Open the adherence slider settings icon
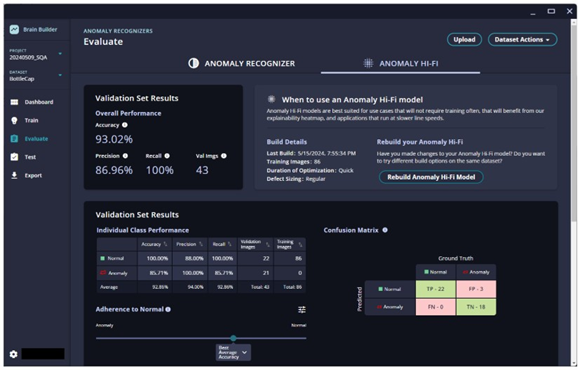 (x=302, y=310)
